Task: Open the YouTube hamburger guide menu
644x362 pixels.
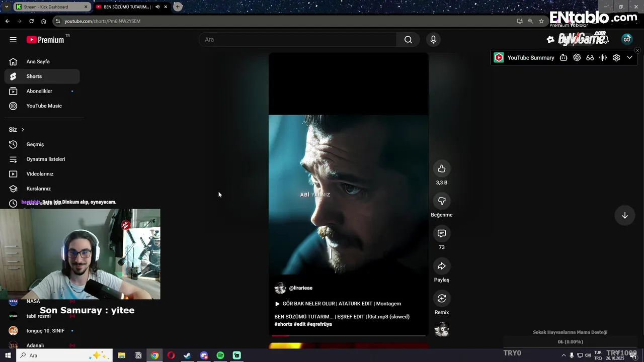Action: click(13, 40)
